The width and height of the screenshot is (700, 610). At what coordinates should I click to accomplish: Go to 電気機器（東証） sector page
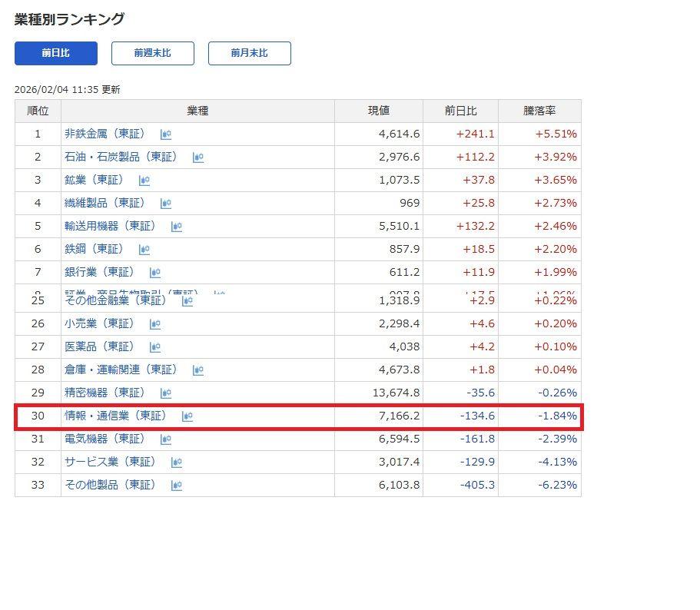pos(105,439)
